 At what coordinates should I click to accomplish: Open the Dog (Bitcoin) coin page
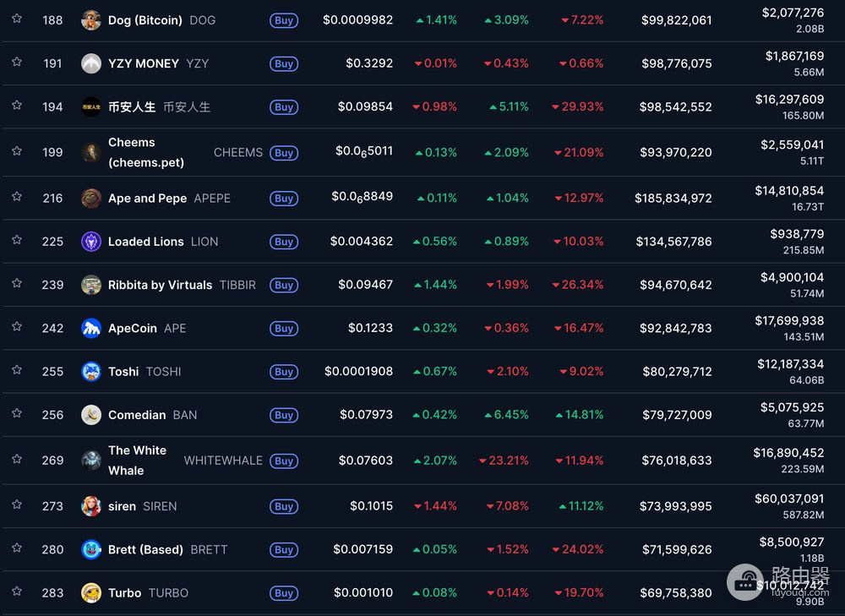pyautogui.click(x=145, y=20)
